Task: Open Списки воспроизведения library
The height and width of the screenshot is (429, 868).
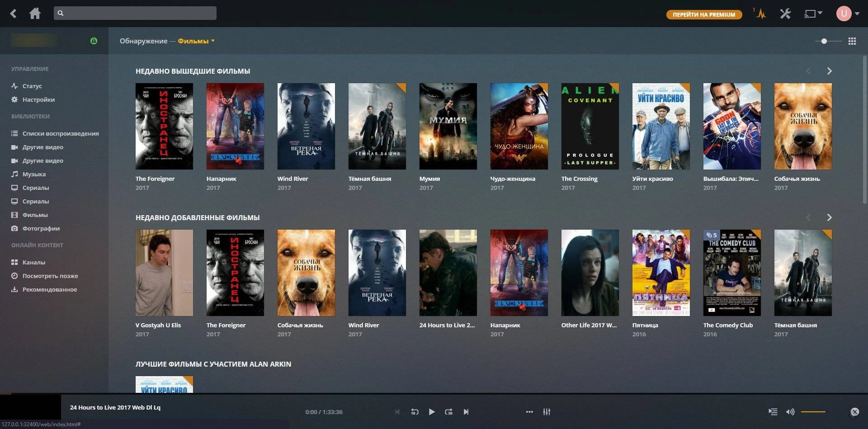Action: (x=61, y=133)
